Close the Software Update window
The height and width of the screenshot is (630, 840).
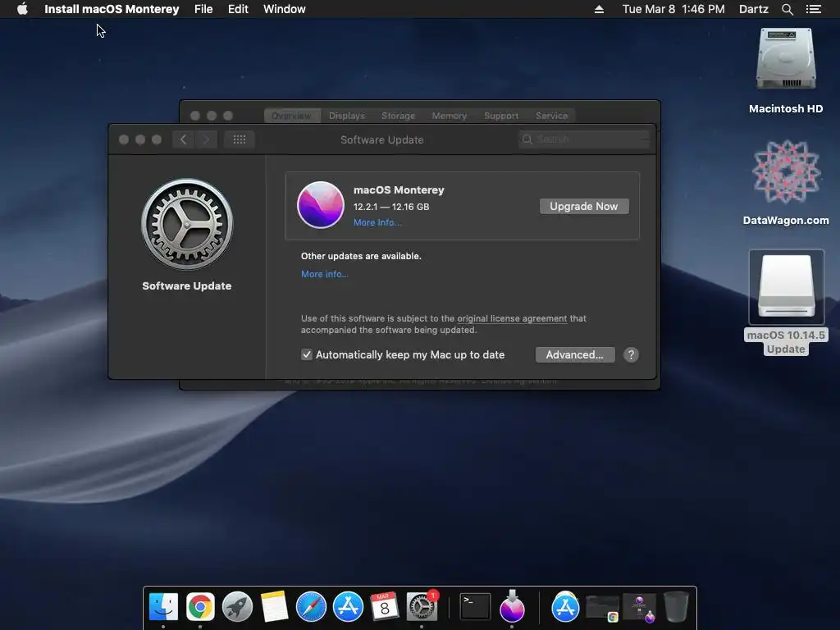[124, 139]
